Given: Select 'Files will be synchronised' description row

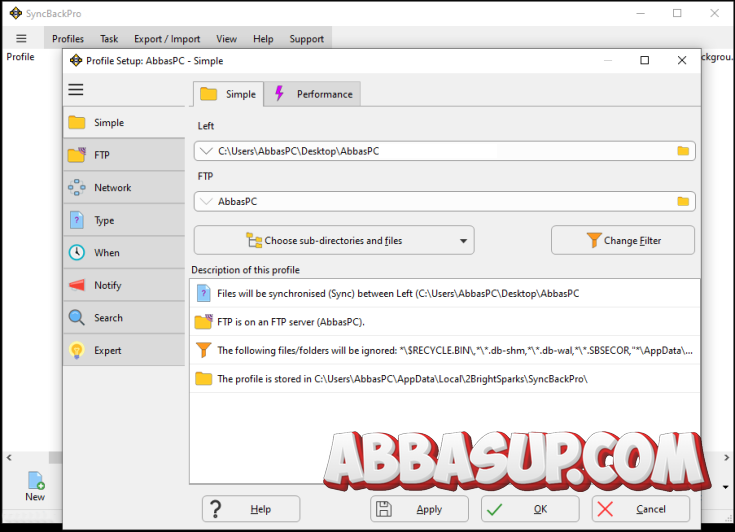Looking at the screenshot, I should (x=444, y=293).
